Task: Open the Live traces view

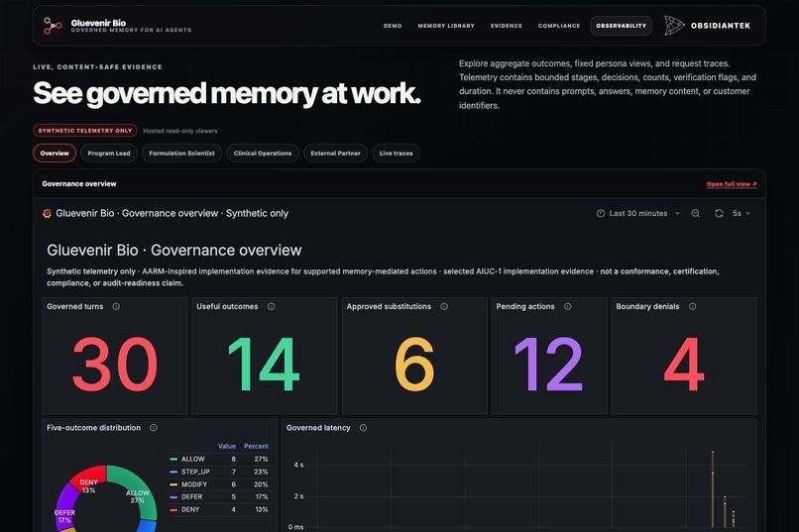Action: click(396, 154)
